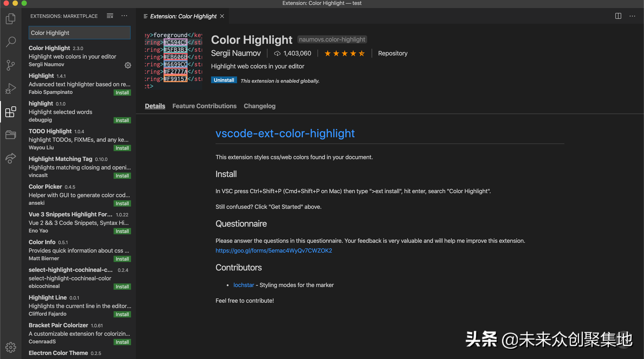Split the editor to the right
Image resolution: width=644 pixels, height=359 pixels.
[x=618, y=16]
